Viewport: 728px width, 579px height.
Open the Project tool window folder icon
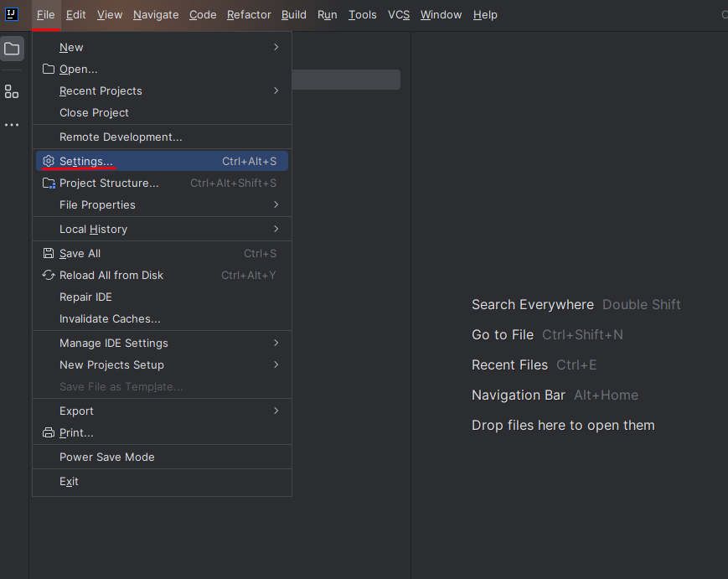point(12,49)
